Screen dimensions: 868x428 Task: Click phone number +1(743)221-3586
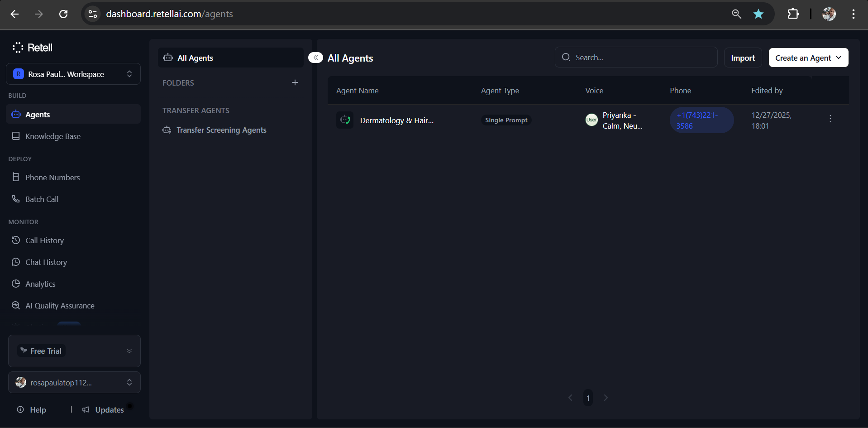(x=697, y=120)
